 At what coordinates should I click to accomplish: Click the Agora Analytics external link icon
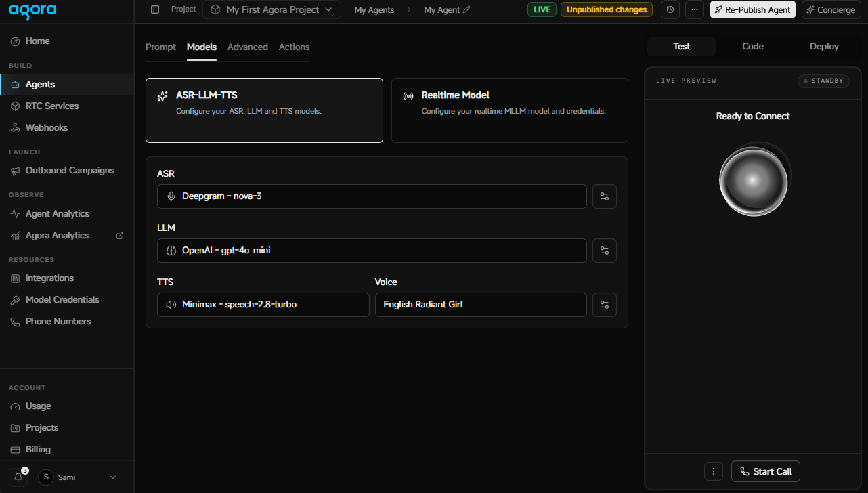tap(120, 236)
